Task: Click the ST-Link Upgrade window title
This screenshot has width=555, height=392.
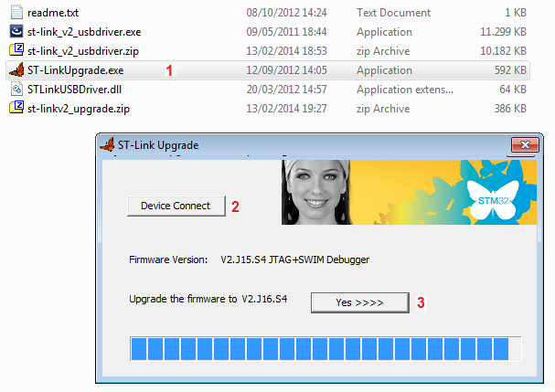Action: pos(158,145)
